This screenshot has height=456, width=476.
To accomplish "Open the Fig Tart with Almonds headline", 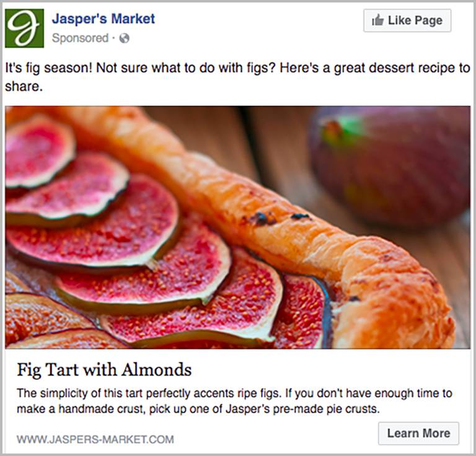I will 104,370.
